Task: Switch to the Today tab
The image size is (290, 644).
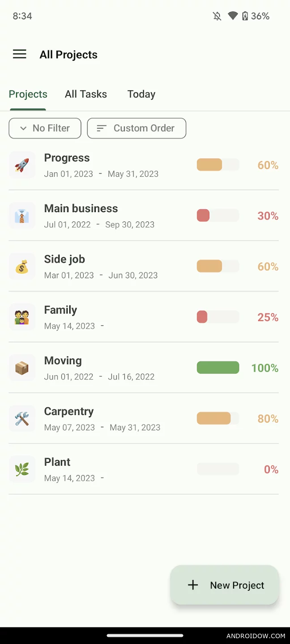Action: 141,94
